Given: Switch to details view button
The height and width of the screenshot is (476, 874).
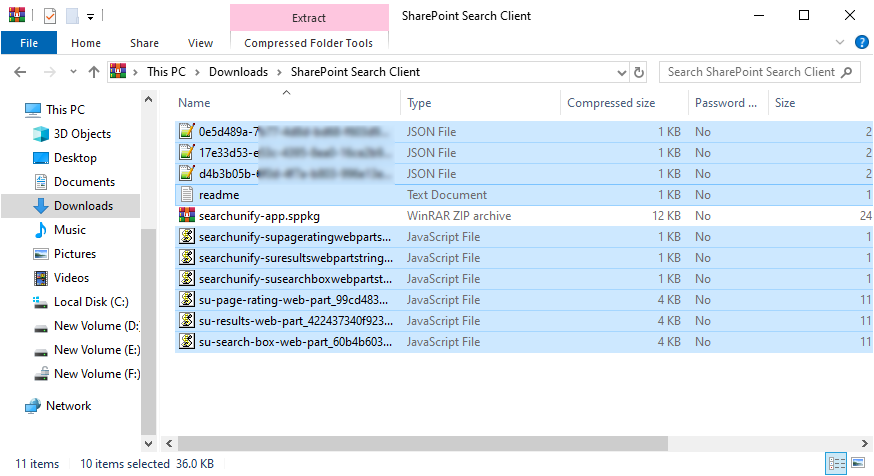Looking at the screenshot, I should point(835,464).
